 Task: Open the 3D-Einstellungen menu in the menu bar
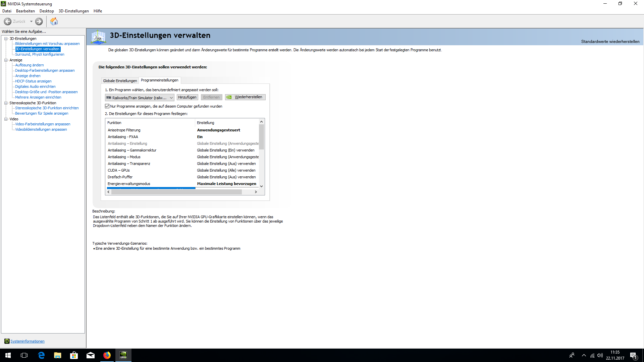73,11
